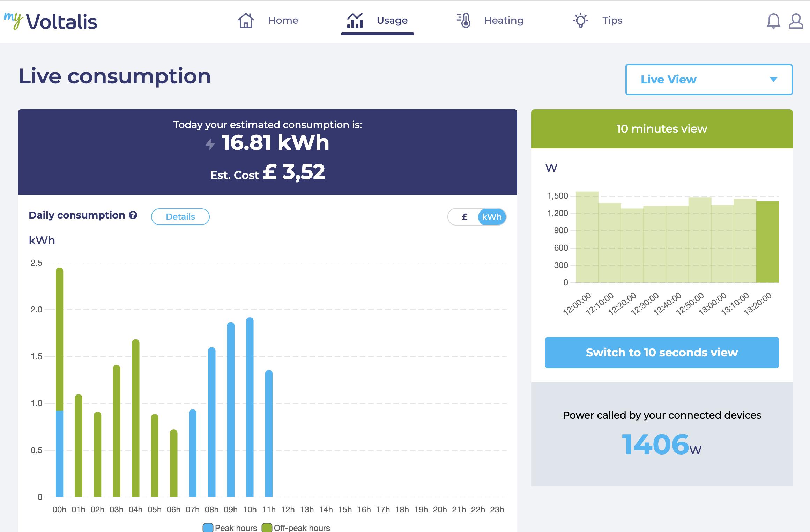
Task: Click the Tips lightbulb icon
Action: (580, 20)
